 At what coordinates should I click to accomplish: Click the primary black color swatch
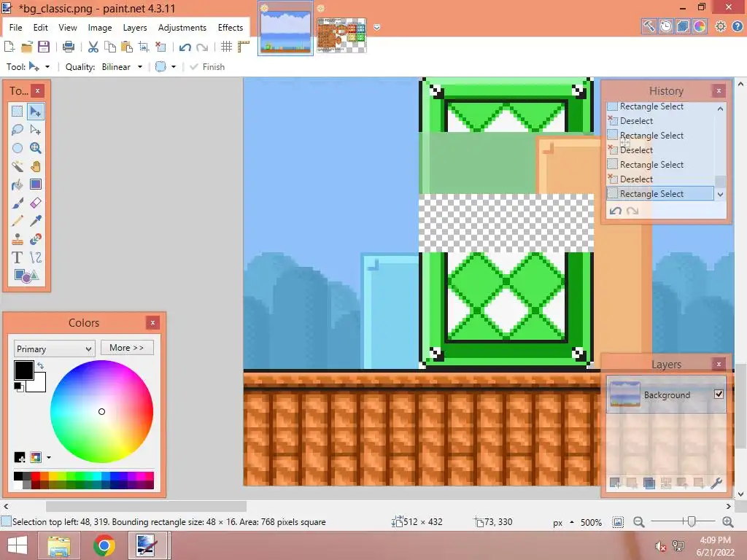pos(23,370)
